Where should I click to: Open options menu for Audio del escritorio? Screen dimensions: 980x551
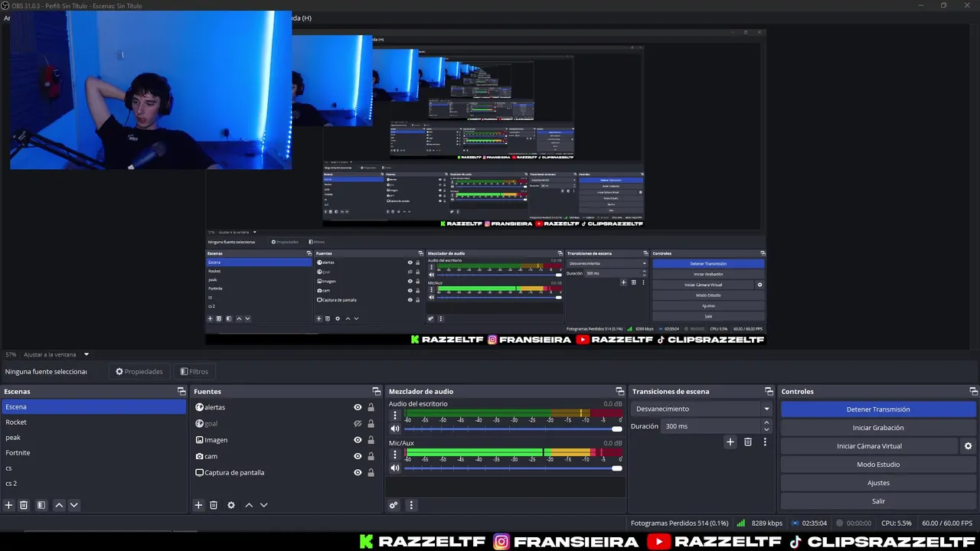[x=395, y=416]
